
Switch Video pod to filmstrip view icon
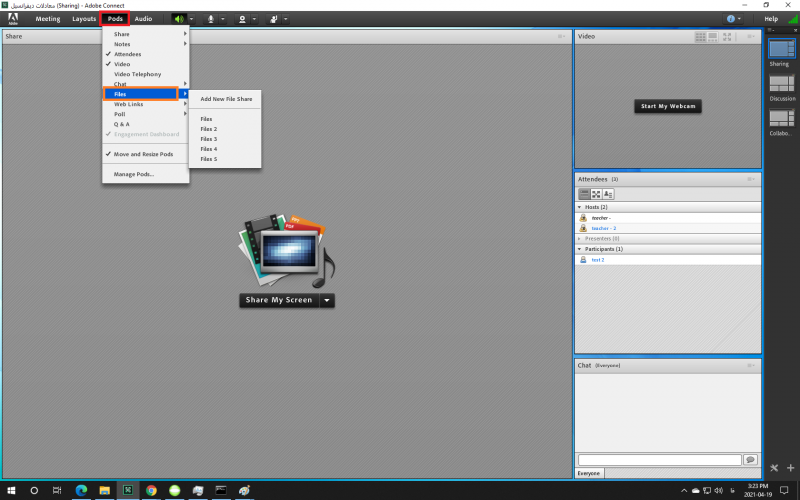point(714,36)
